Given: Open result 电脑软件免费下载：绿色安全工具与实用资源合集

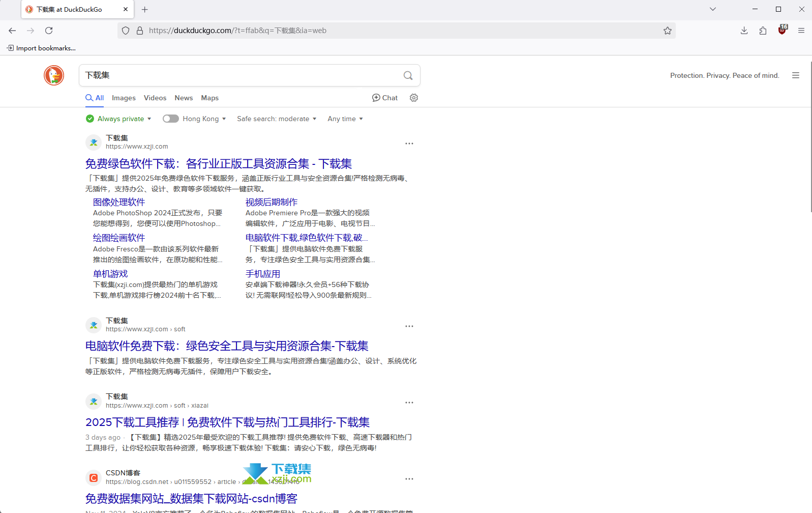Looking at the screenshot, I should (x=227, y=346).
